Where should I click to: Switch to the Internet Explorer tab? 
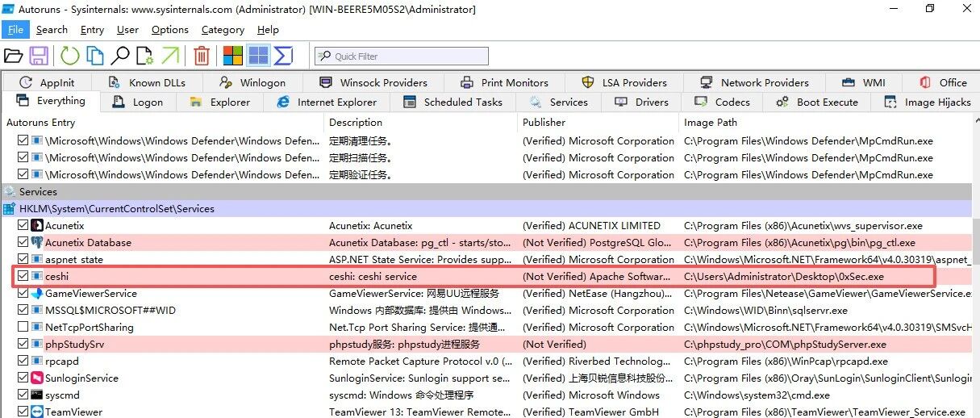point(327,102)
